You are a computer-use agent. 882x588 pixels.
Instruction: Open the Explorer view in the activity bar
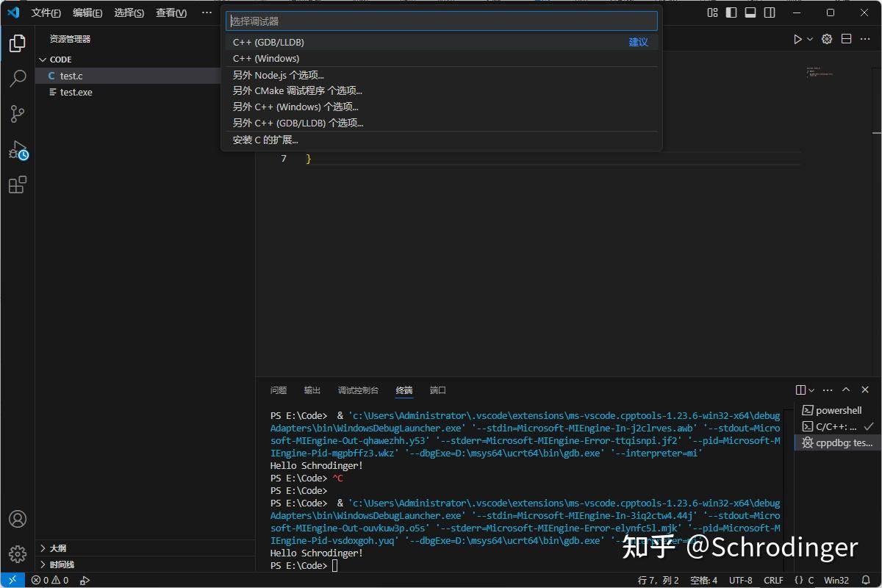18,43
